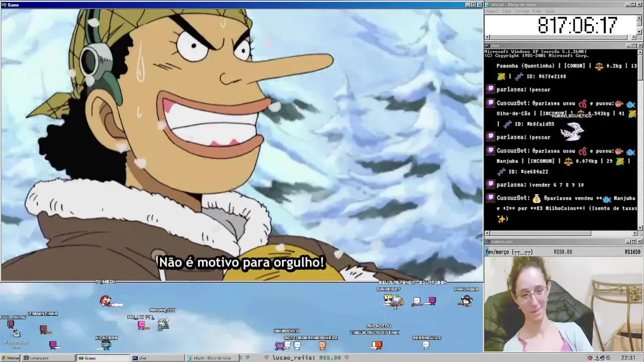Open Ajuda menu in Bloco de notas
This screenshot has height=362, width=644.
550,11
